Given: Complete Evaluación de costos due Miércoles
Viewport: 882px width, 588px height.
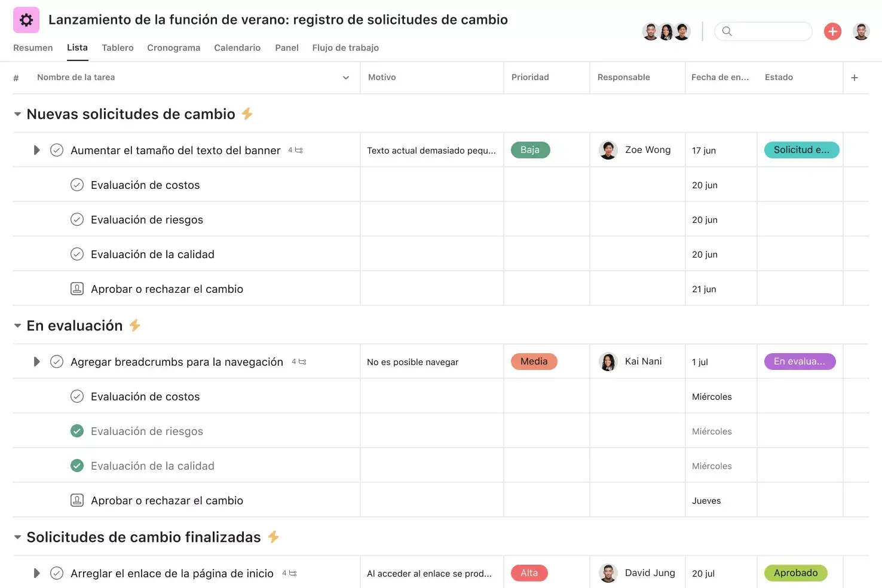Looking at the screenshot, I should click(x=77, y=396).
